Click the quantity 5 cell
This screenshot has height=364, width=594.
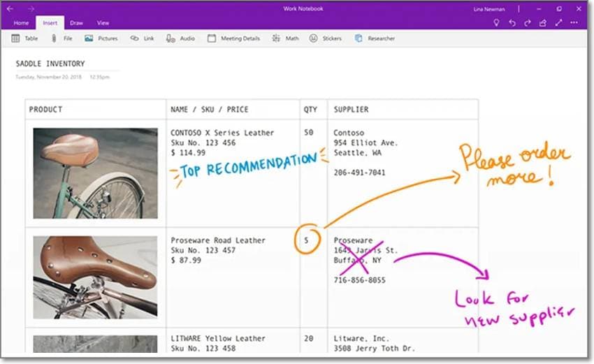click(306, 240)
